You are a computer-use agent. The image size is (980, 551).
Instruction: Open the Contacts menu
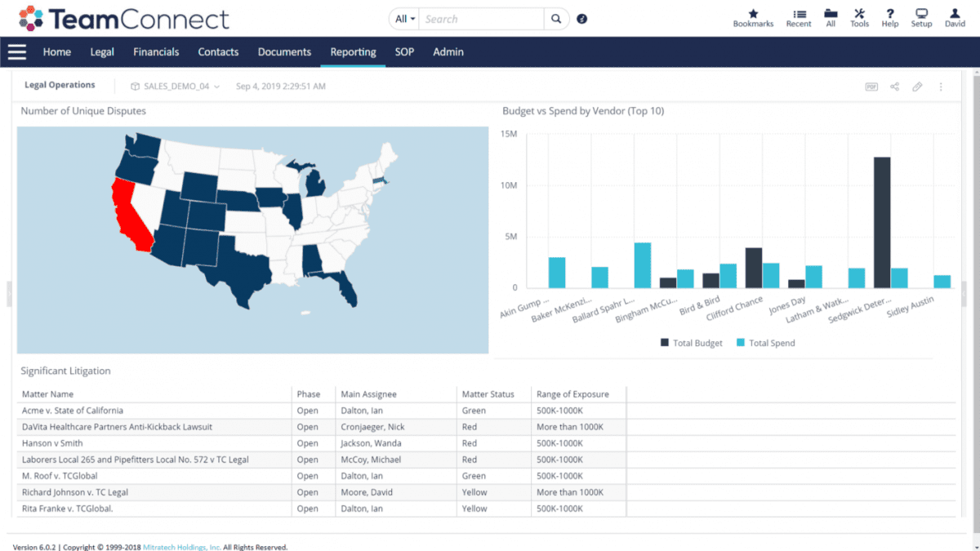(218, 51)
